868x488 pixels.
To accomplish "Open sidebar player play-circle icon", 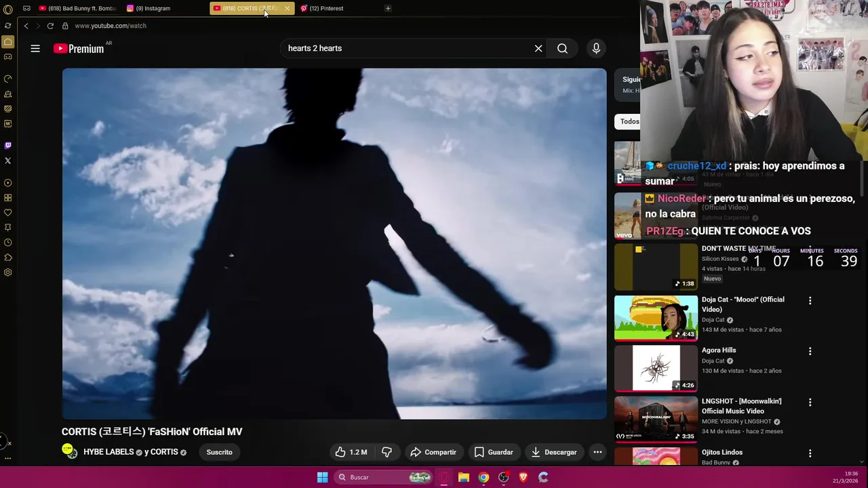I will 8,183.
